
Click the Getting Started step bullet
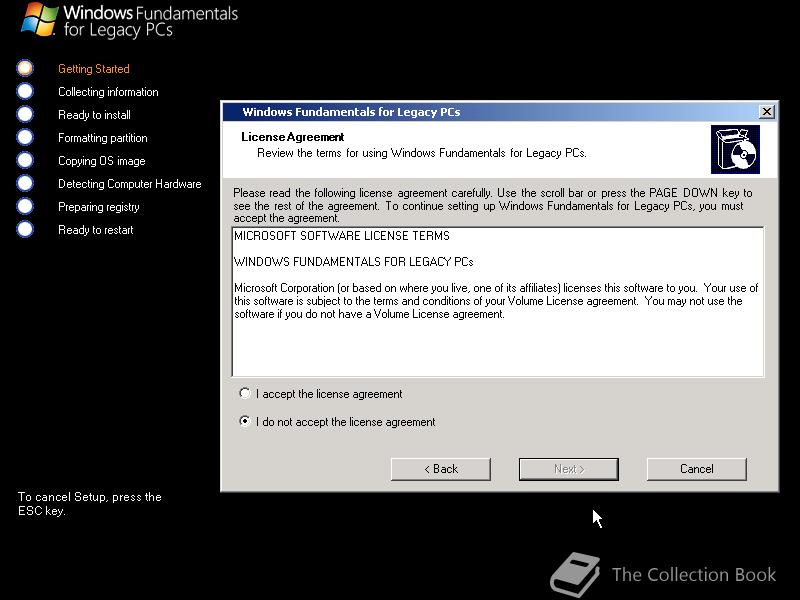[x=25, y=68]
